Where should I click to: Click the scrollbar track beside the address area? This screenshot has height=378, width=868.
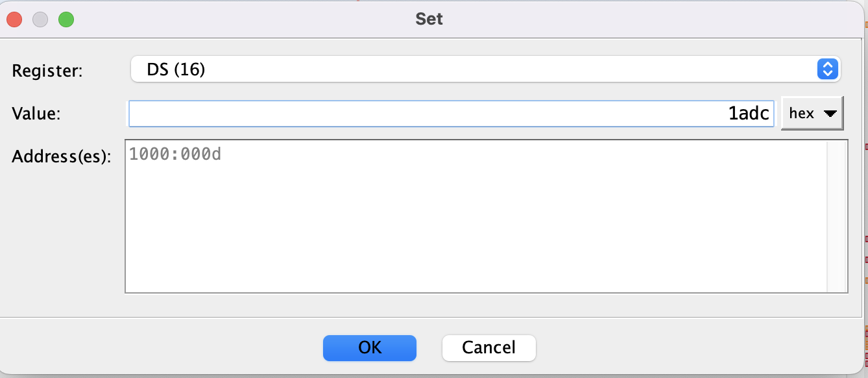[x=836, y=214]
